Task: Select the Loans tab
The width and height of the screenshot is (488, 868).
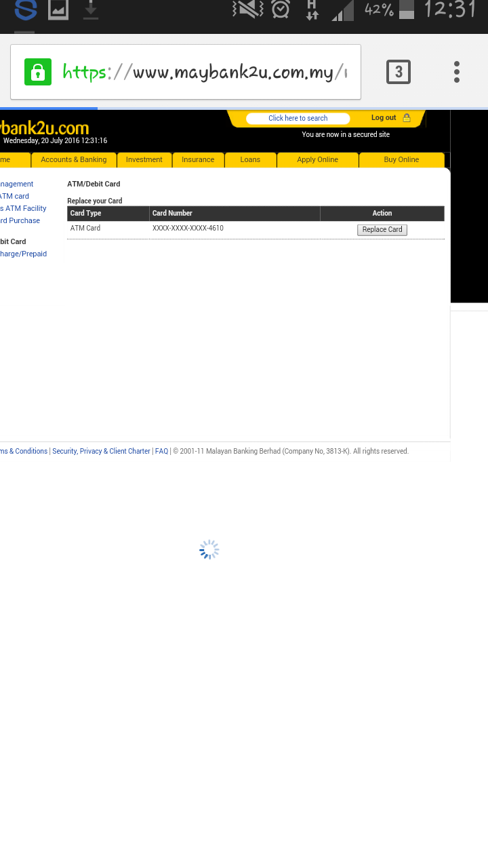Action: click(x=250, y=160)
